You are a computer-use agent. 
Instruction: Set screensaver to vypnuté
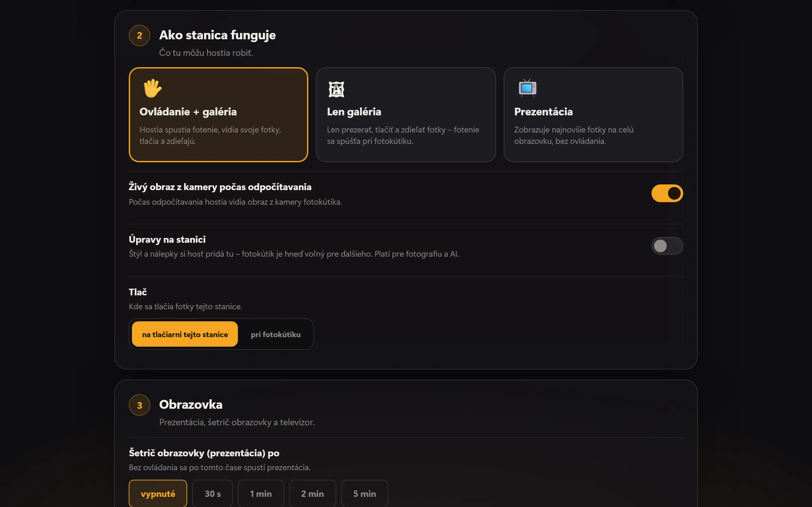coord(158,494)
